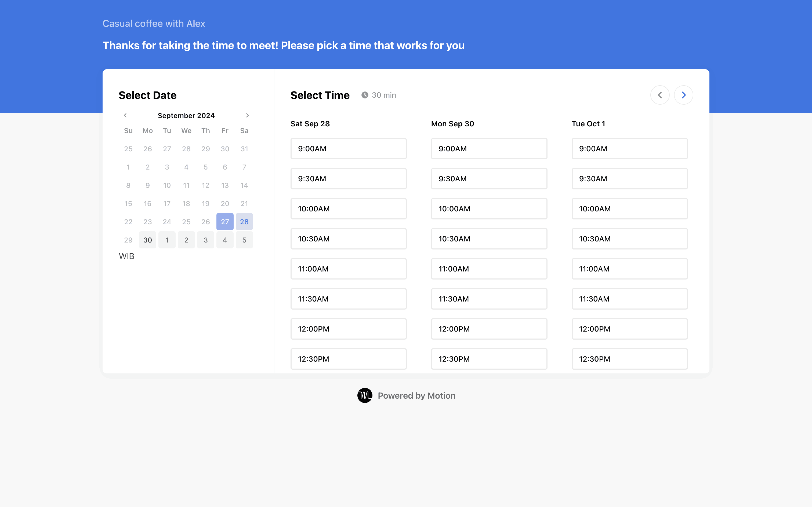Pick Monday September 30 date
This screenshot has height=507, width=812.
pyautogui.click(x=148, y=240)
